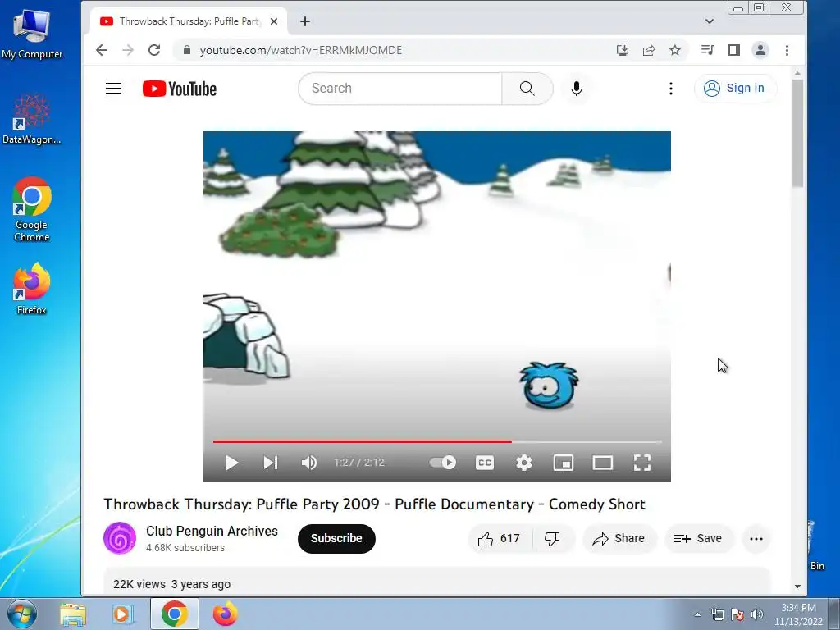Screen dimensions: 840x630
Task: Open YouTube settings three-dot menu
Action: point(671,89)
